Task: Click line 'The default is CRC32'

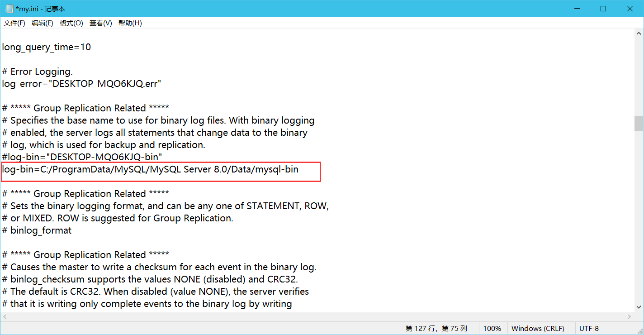Action: [x=156, y=292]
